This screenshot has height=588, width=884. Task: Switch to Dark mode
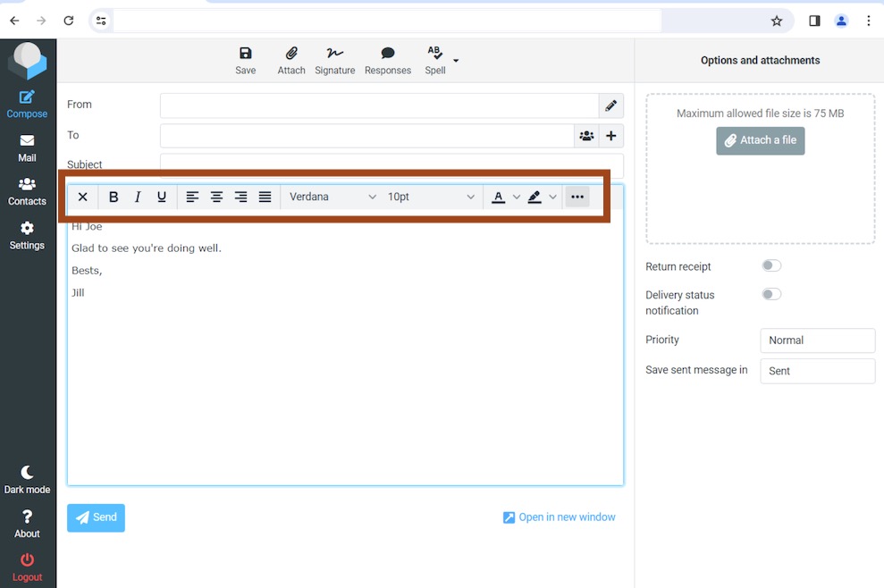(27, 479)
